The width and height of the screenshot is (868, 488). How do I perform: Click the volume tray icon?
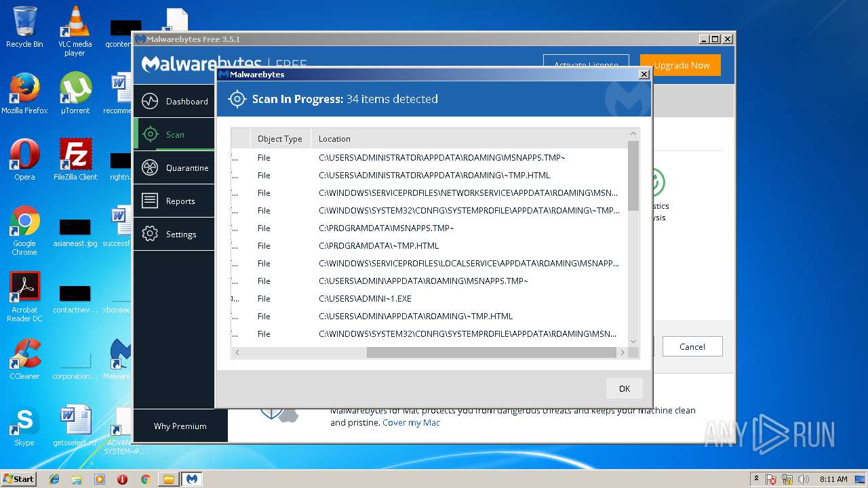point(804,479)
